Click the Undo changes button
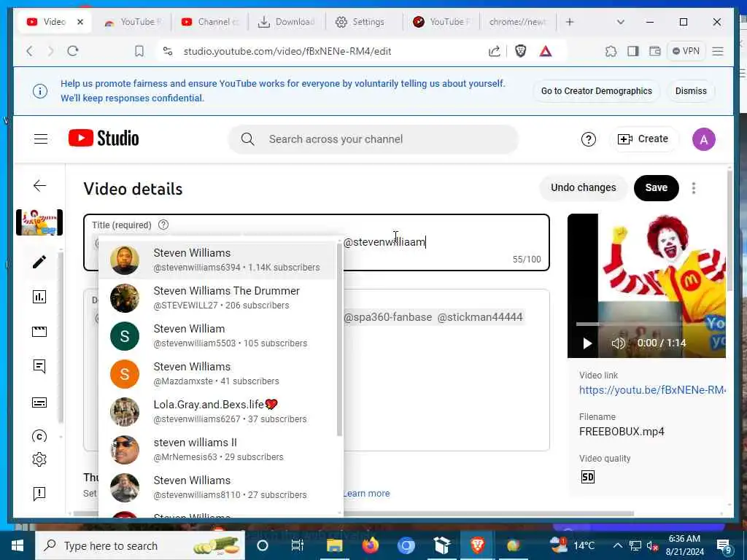Screen dimensions: 747x560 (x=583, y=187)
